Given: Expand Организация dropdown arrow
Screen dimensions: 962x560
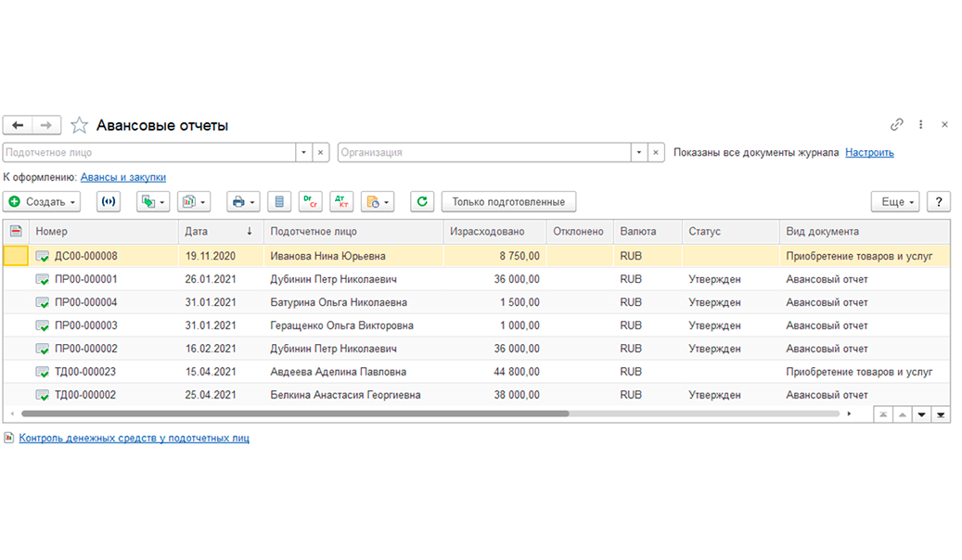Looking at the screenshot, I should coord(639,152).
